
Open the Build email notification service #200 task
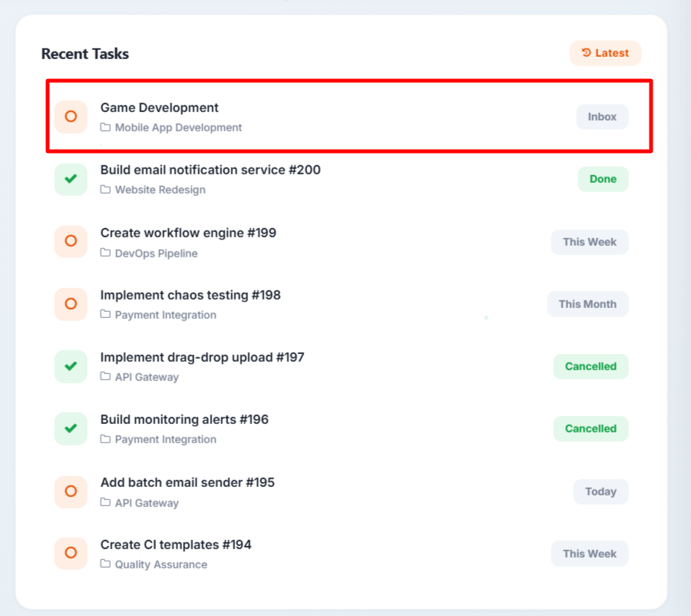coord(210,170)
